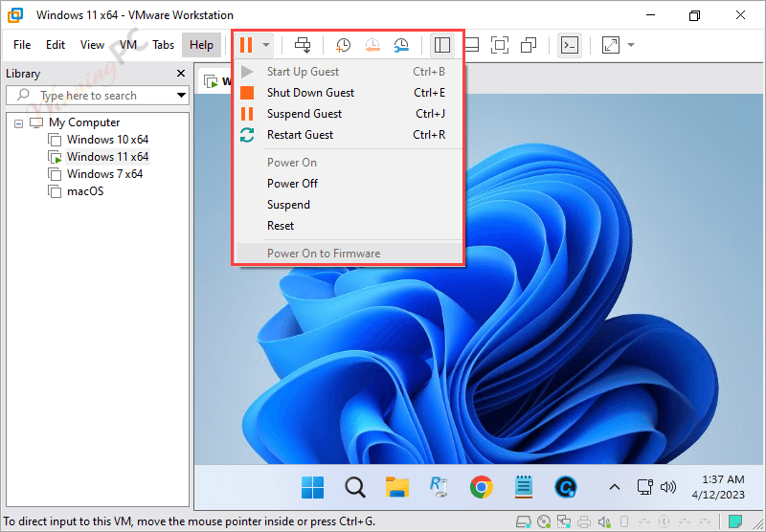
Task: Enter full screen mode from toolbar
Action: [499, 45]
